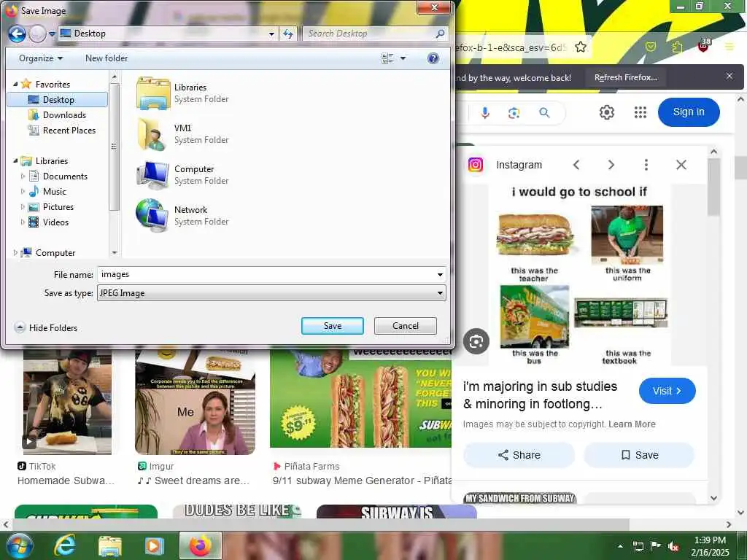
Task: Select the Pictures library
Action: tap(58, 206)
